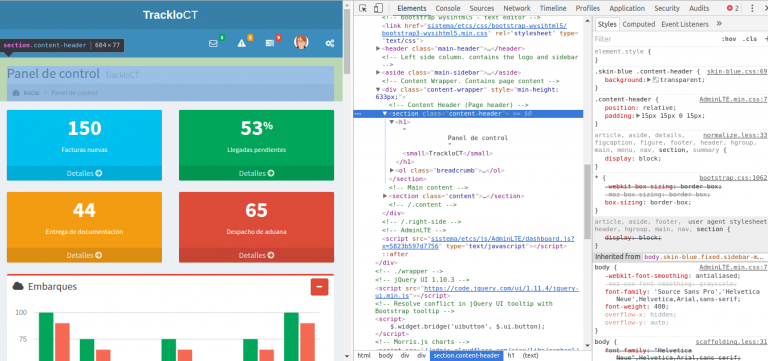Toggle the :hov element state option

[729, 39]
